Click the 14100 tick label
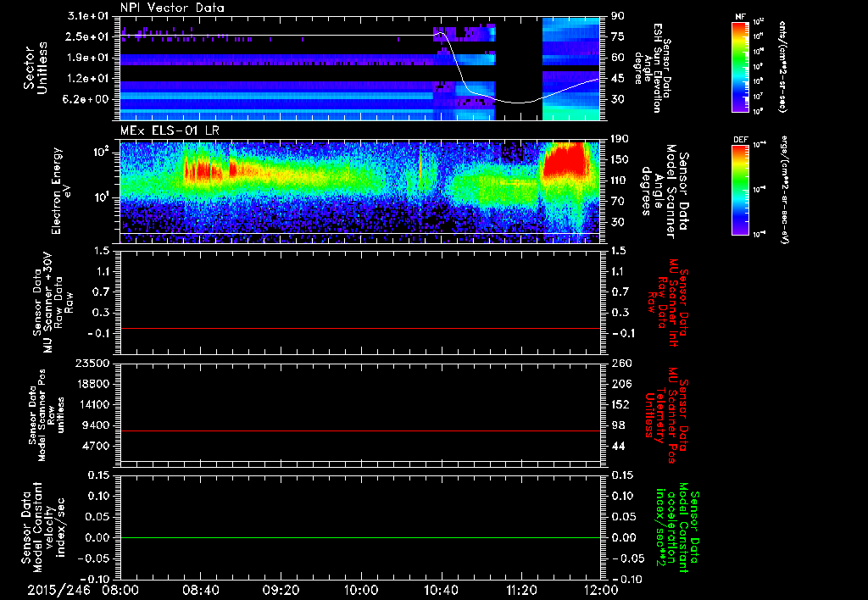Viewport: 868px width, 600px height. coord(92,404)
